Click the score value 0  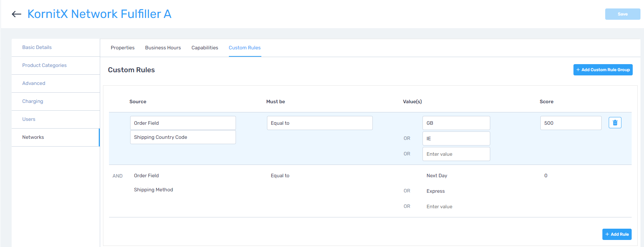(546, 175)
